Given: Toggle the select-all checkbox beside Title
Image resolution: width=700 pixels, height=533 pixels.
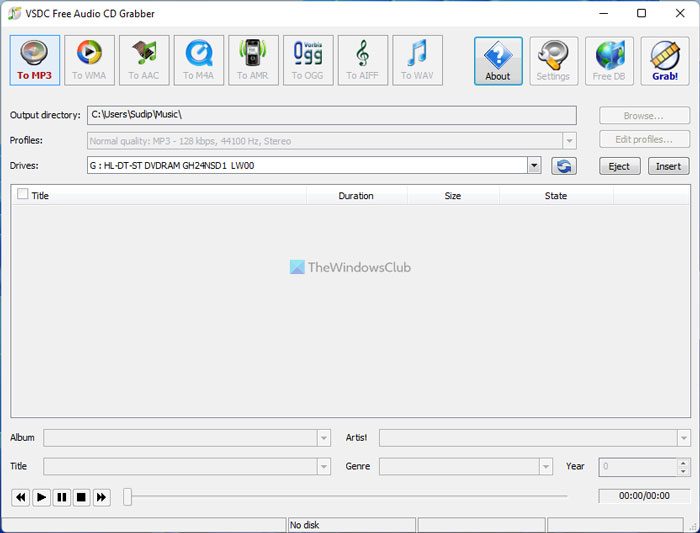Looking at the screenshot, I should (22, 194).
